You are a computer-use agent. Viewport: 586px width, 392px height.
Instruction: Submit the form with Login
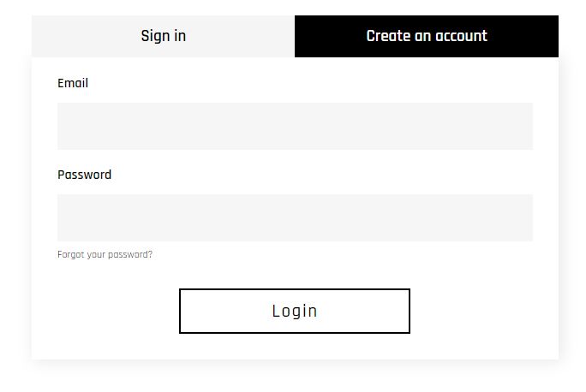[x=294, y=311]
